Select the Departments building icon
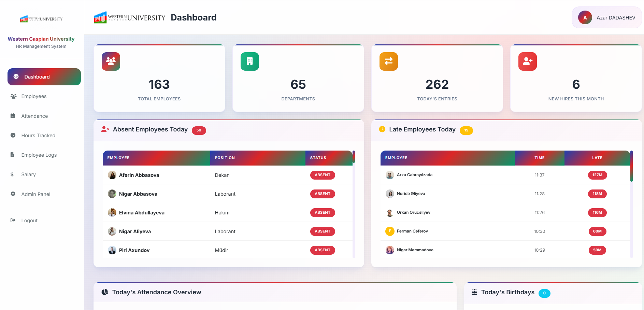This screenshot has width=644, height=310. point(249,61)
